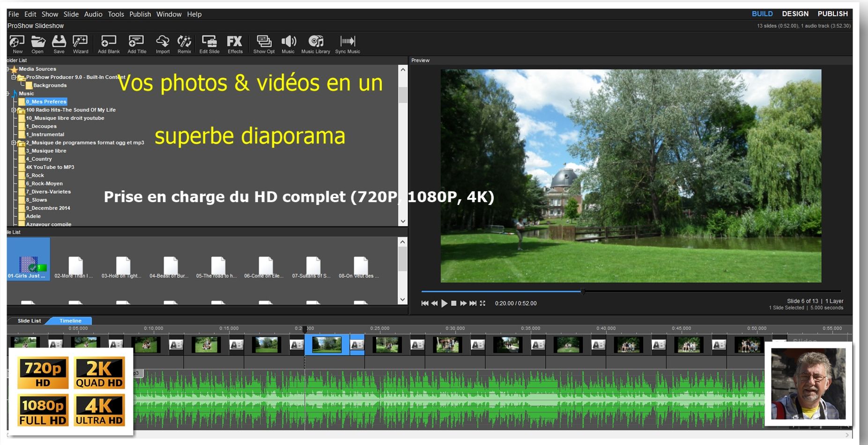Screen dimensions: 868x445
Task: Select the 08-On Veut des file
Action: [x=360, y=267]
